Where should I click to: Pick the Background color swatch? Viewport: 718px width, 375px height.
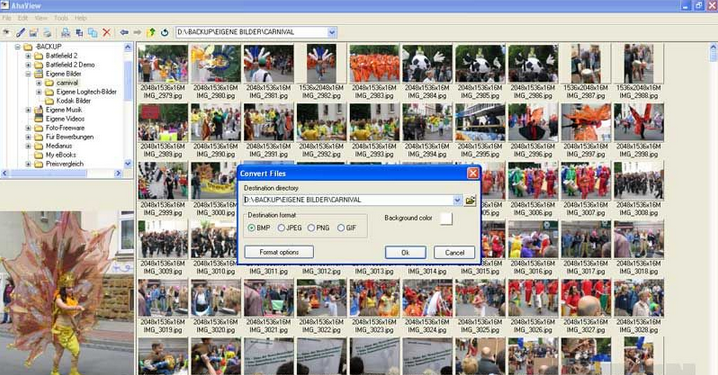point(446,218)
